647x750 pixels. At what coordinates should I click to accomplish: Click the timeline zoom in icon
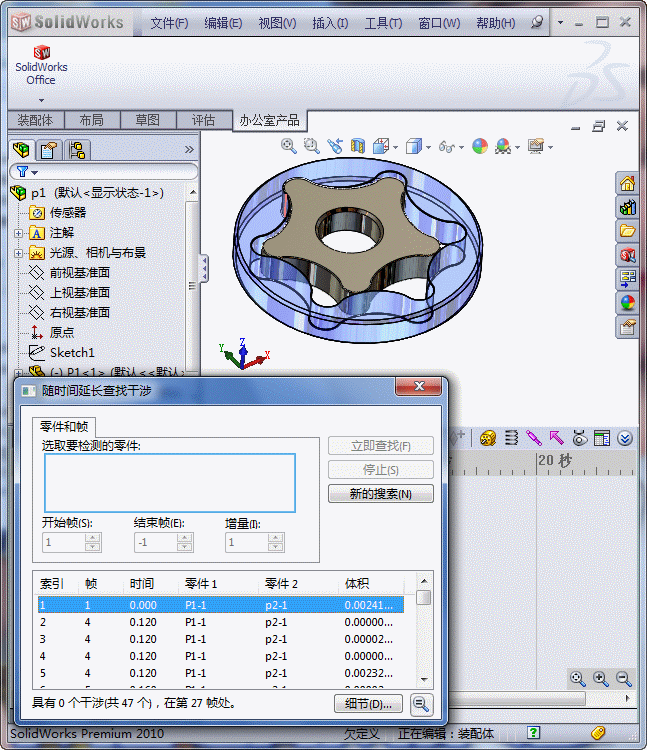pos(601,678)
